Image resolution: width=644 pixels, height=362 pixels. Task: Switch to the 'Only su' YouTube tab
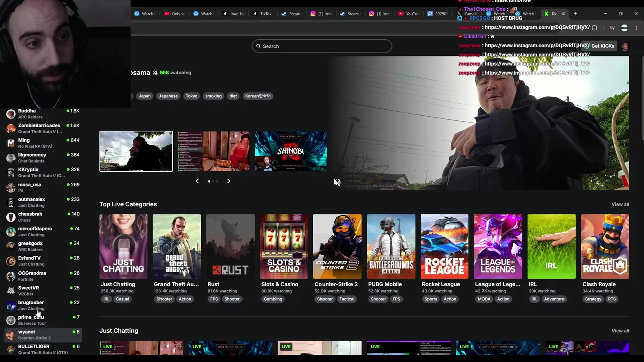click(175, 14)
